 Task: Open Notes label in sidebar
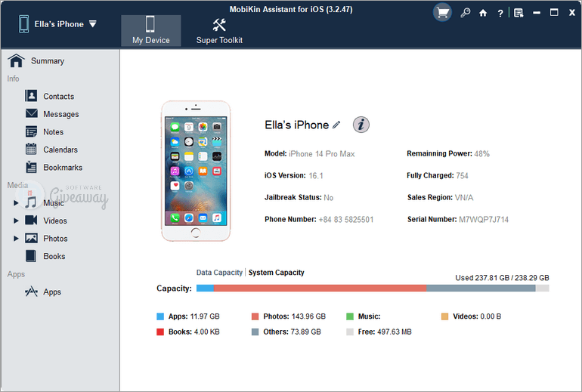click(54, 132)
